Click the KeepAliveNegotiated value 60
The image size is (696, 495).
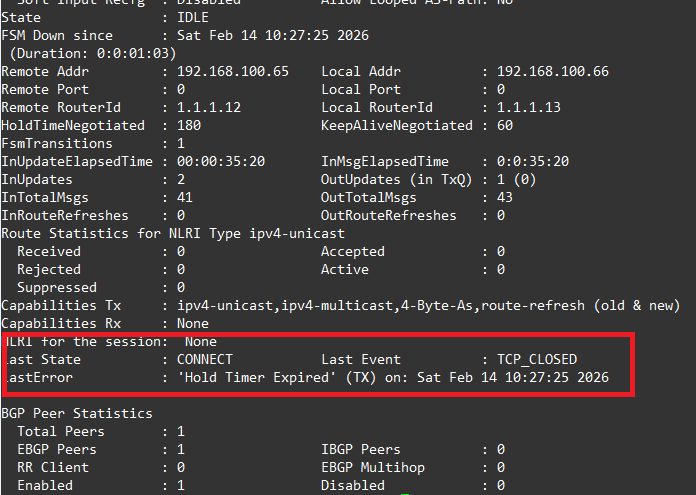pyautogui.click(x=505, y=126)
